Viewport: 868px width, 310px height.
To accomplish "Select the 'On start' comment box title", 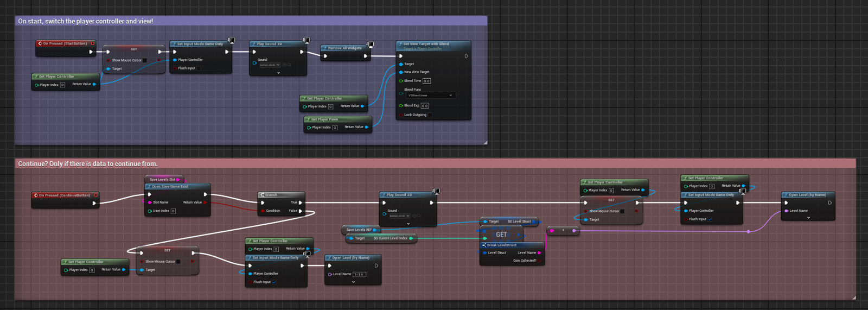I will pos(86,21).
